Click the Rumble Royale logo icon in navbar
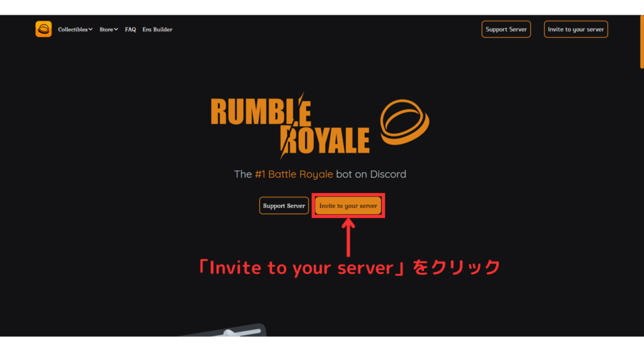This screenshot has height=362, width=644. 43,29
